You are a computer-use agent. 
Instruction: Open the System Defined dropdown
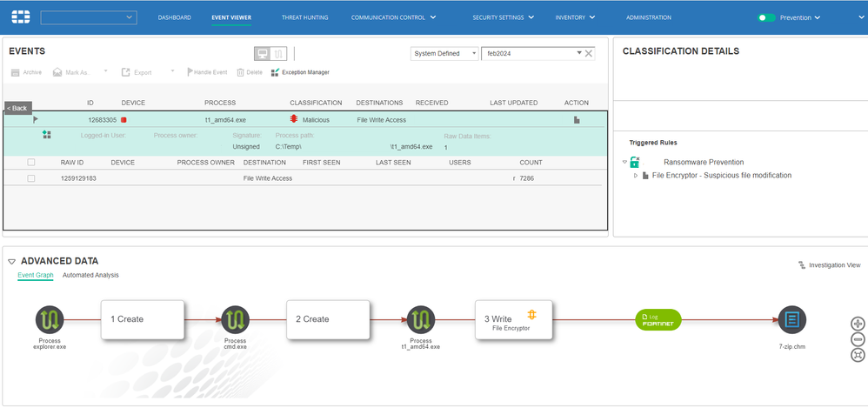[x=444, y=53]
